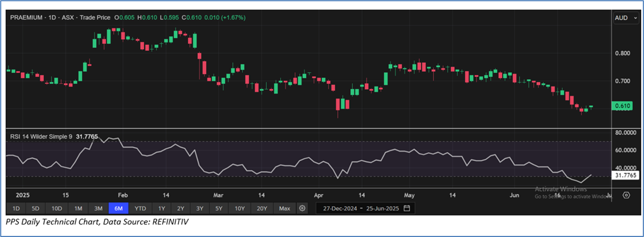
Task: Click the RSI 14 Wilder Simple 9 legend
Action: [40, 135]
